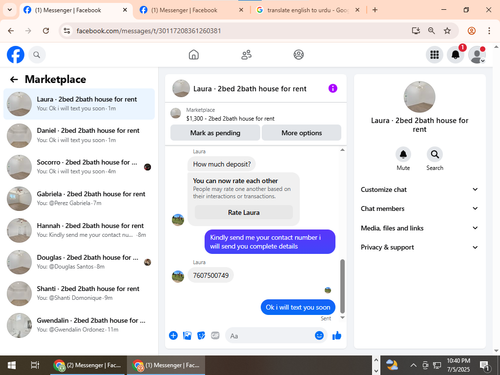500x375 pixels.
Task: Toggle the purple conversation information icon
Action: pyautogui.click(x=333, y=88)
